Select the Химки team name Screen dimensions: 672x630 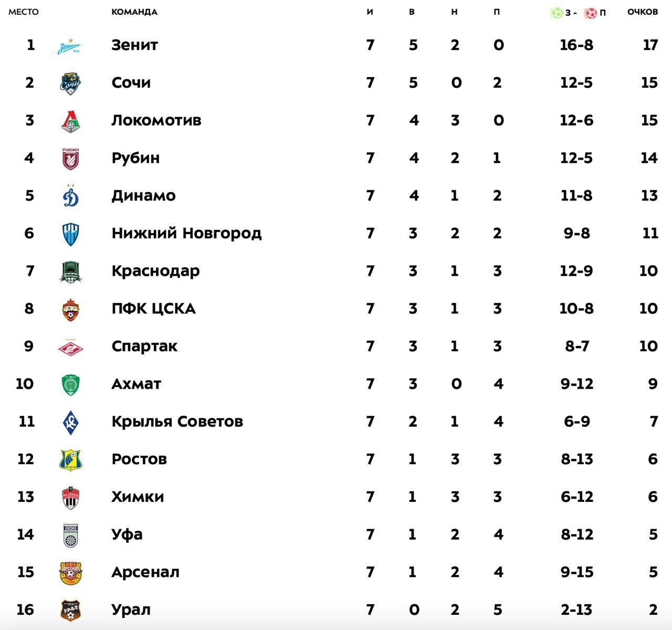[x=138, y=497]
